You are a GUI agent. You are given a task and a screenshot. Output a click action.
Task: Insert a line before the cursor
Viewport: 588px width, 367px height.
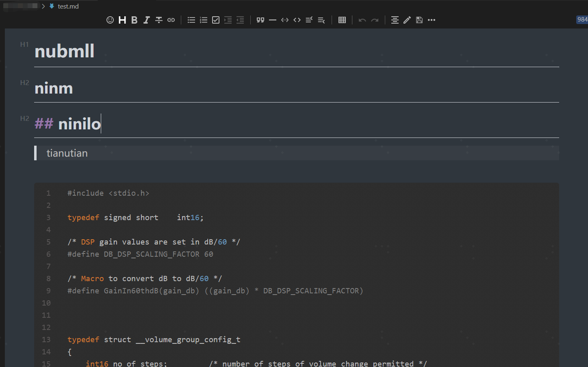(309, 20)
